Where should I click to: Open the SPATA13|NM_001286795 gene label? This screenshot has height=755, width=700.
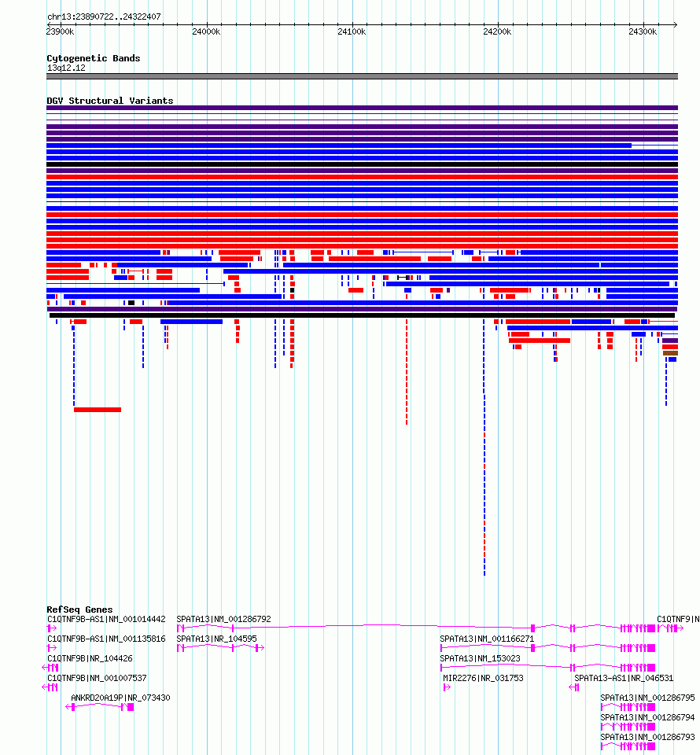pyautogui.click(x=647, y=698)
